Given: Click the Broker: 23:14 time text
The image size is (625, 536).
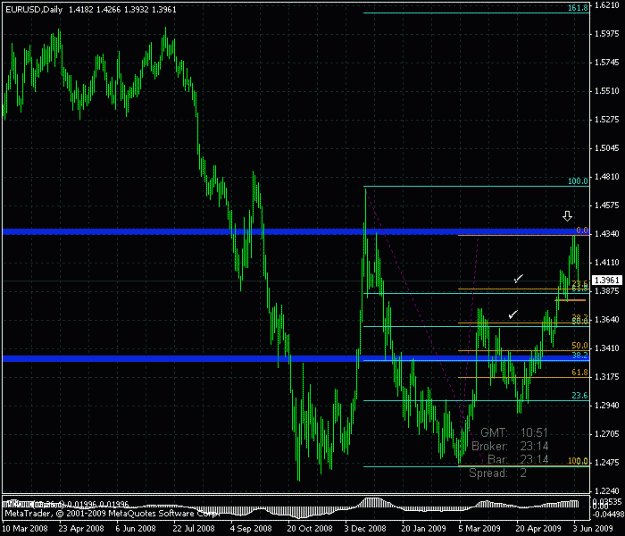Looking at the screenshot, I should [x=510, y=446].
